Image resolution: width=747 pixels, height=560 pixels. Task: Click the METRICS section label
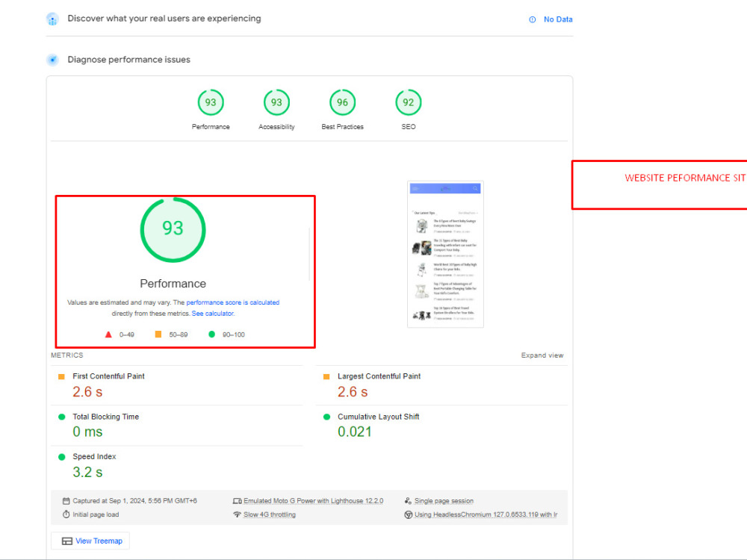(67, 355)
